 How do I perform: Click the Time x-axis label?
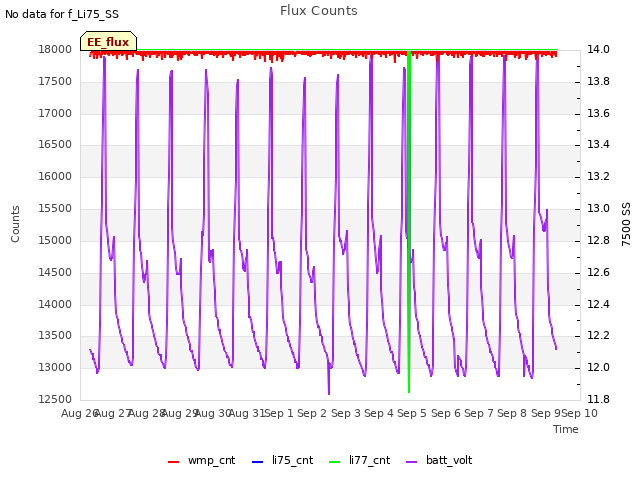pyautogui.click(x=566, y=429)
